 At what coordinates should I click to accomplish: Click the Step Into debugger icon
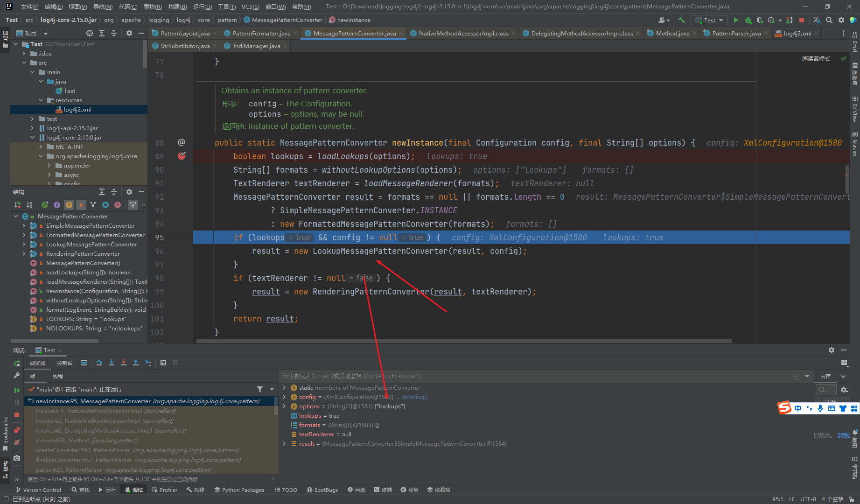112,363
